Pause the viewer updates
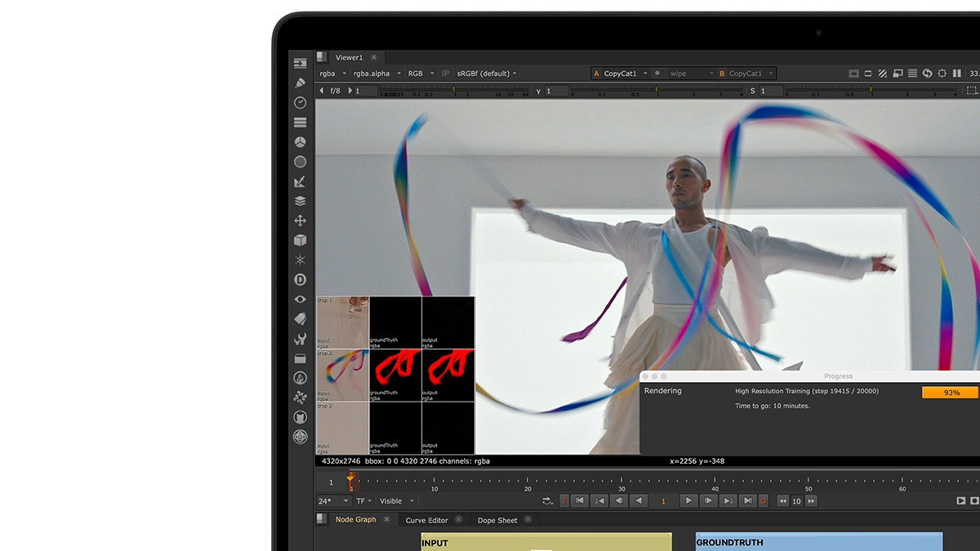Image resolution: width=980 pixels, height=551 pixels. pyautogui.click(x=956, y=73)
